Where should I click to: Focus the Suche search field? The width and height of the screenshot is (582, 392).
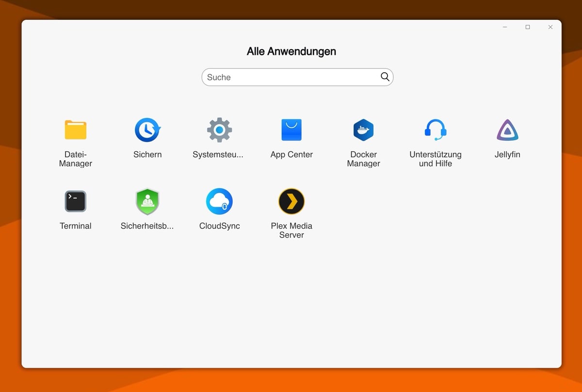coord(291,77)
